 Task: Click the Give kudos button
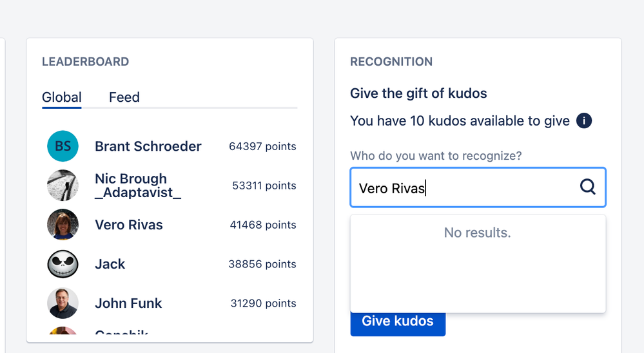[x=398, y=321]
